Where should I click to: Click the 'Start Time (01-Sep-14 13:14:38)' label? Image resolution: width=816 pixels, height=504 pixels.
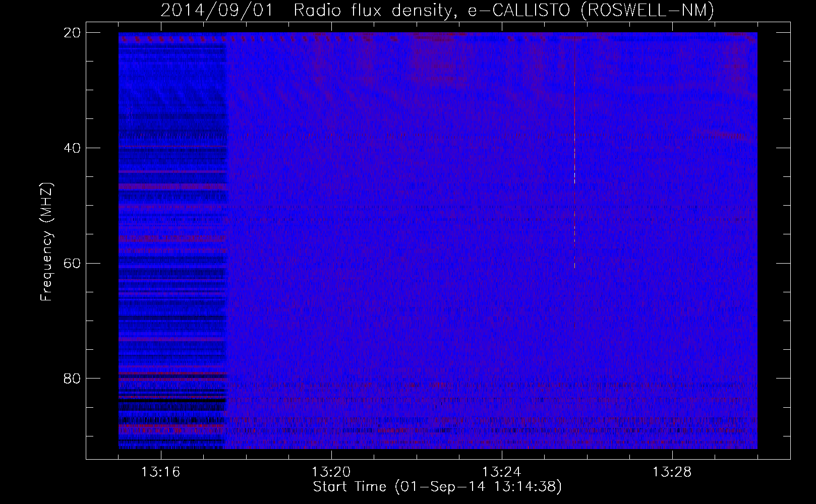point(437,487)
